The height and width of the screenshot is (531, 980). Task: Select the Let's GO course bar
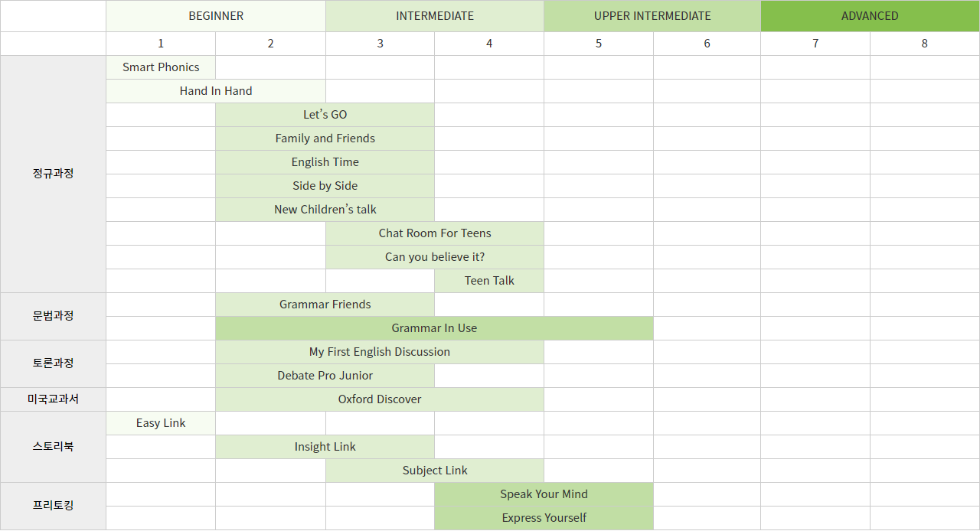click(325, 115)
